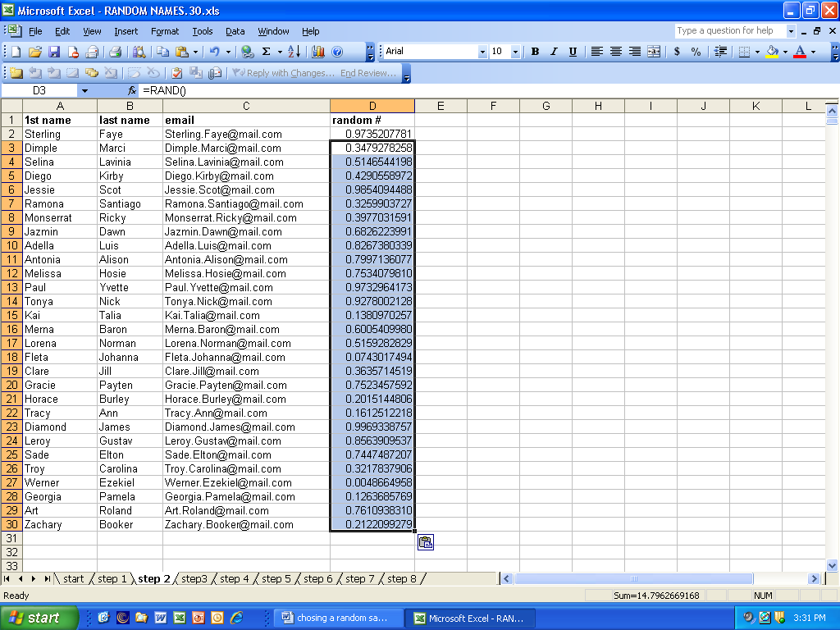Viewport: 840px width, 630px height.
Task: Open the Font Color dropdown arrow
Action: pyautogui.click(x=813, y=52)
